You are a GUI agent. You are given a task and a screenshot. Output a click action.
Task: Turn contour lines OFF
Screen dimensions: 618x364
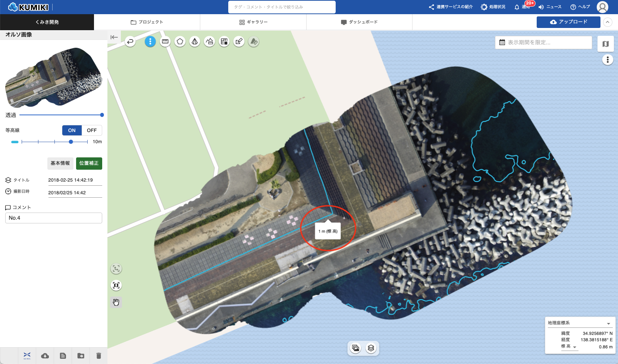tap(92, 130)
